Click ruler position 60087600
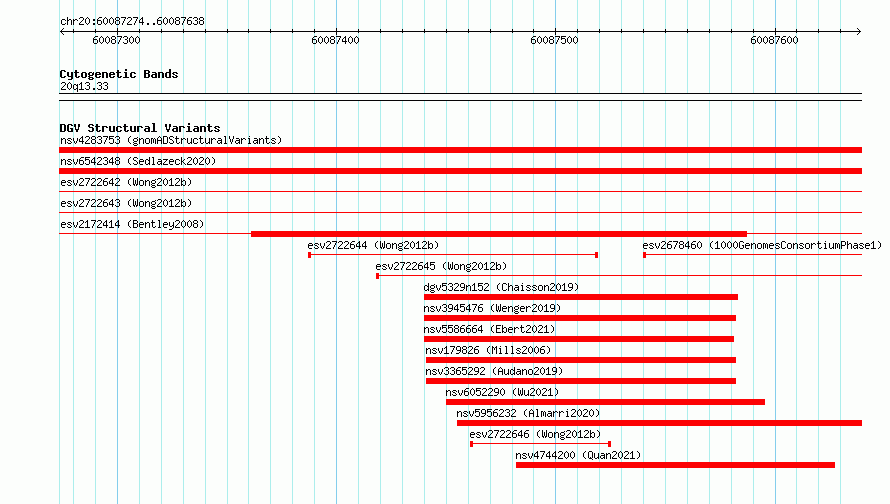 click(774, 40)
